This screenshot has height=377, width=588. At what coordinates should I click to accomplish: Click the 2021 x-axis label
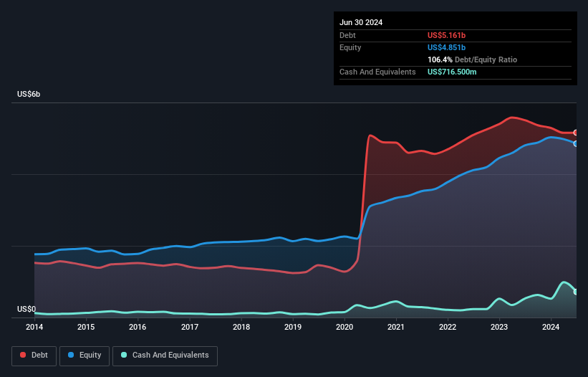coord(396,327)
